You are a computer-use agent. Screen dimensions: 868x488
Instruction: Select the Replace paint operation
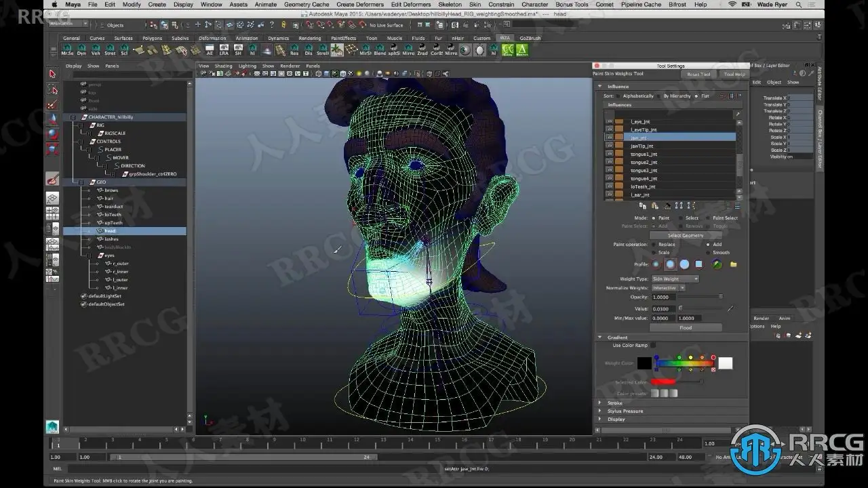click(x=653, y=245)
